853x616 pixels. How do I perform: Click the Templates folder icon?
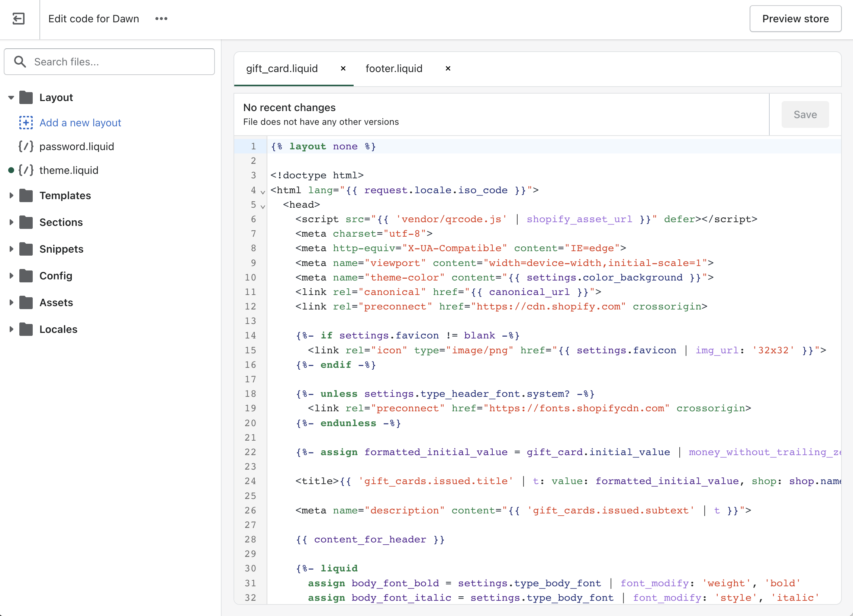coord(26,195)
